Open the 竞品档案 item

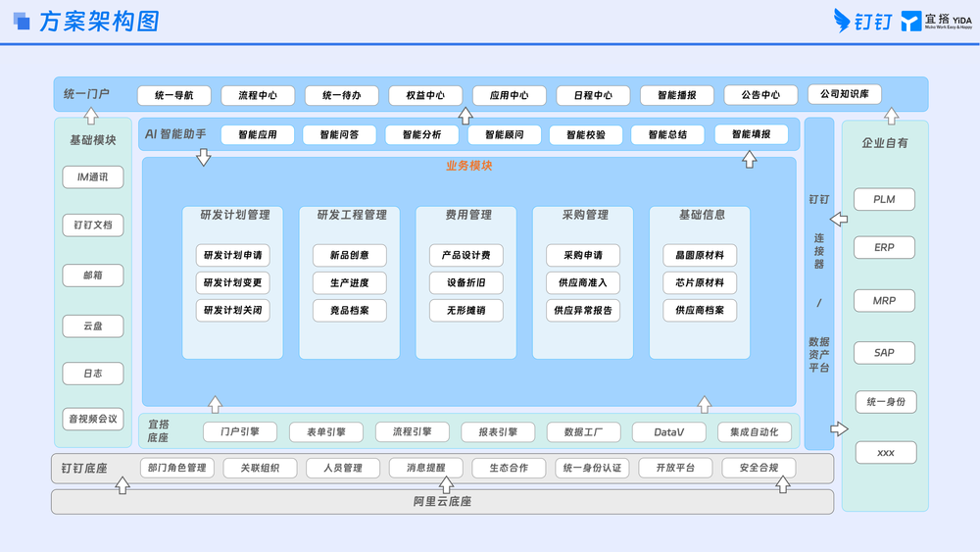(350, 310)
